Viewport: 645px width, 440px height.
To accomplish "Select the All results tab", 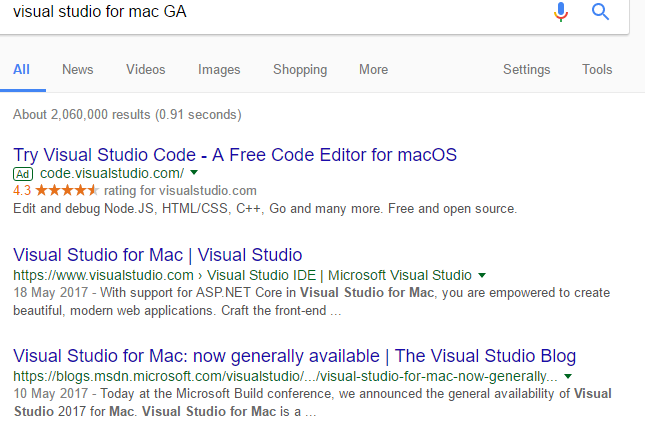I will (21, 69).
